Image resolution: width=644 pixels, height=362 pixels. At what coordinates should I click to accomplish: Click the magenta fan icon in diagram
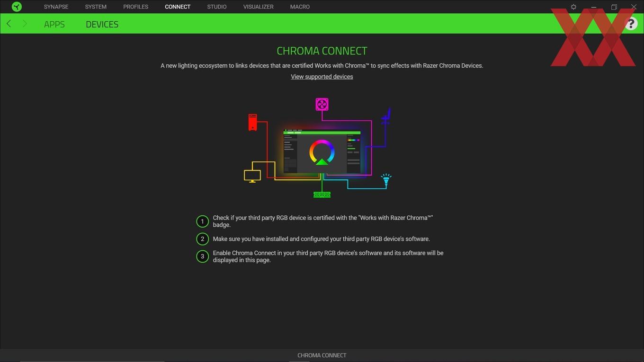[x=322, y=104]
